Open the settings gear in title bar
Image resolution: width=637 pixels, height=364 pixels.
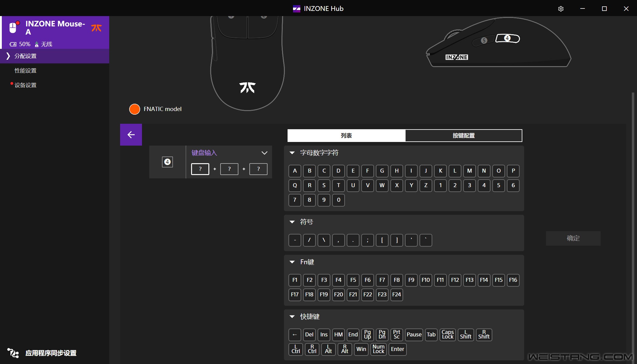click(561, 9)
